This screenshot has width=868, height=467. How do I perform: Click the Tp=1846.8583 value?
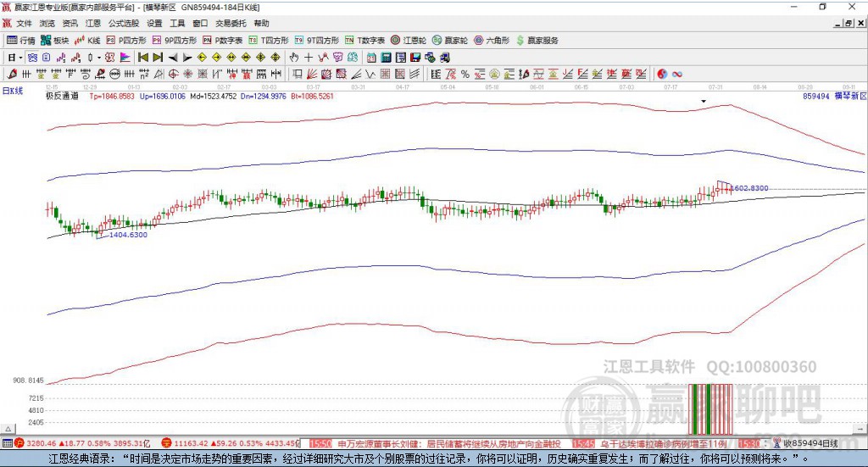(x=112, y=97)
